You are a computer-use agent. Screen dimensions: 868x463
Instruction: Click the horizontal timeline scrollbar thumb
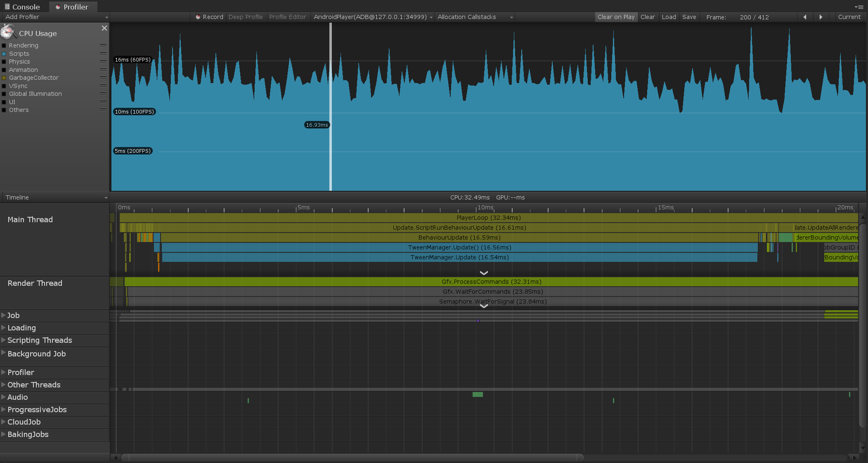(x=352, y=458)
